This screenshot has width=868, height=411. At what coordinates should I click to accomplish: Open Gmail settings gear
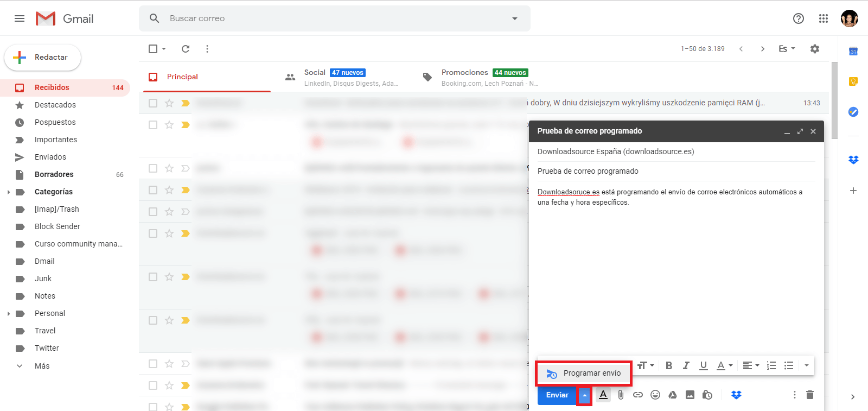coord(815,49)
